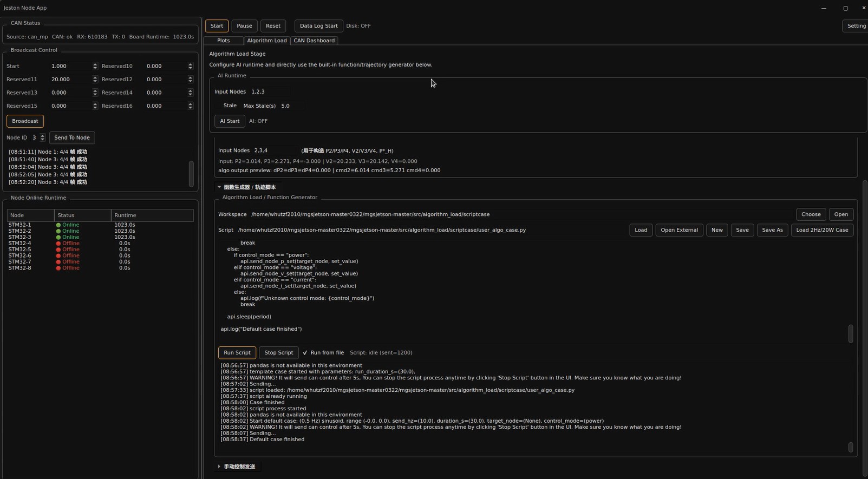Sort the node table by Status column header
This screenshot has height=479, width=868.
pyautogui.click(x=82, y=215)
